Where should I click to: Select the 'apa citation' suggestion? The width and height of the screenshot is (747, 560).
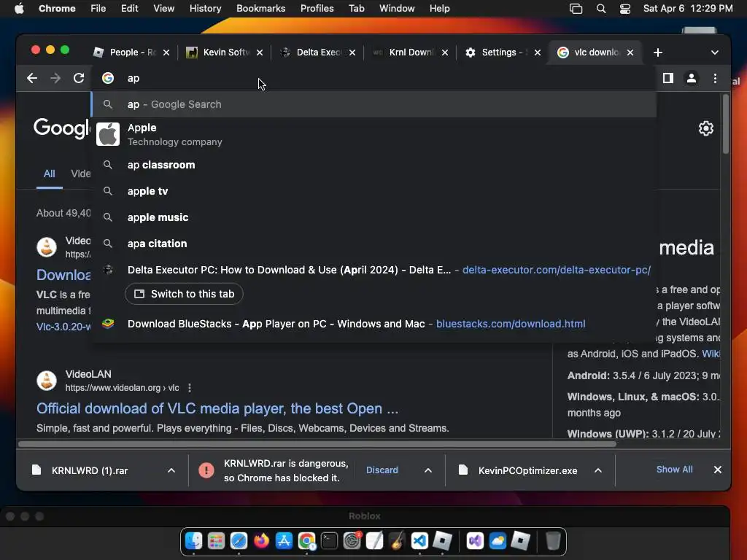point(373,244)
